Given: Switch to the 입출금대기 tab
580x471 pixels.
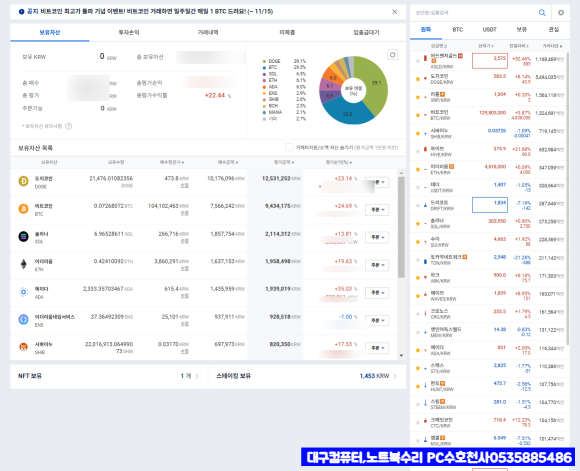Looking at the screenshot, I should point(366,33).
